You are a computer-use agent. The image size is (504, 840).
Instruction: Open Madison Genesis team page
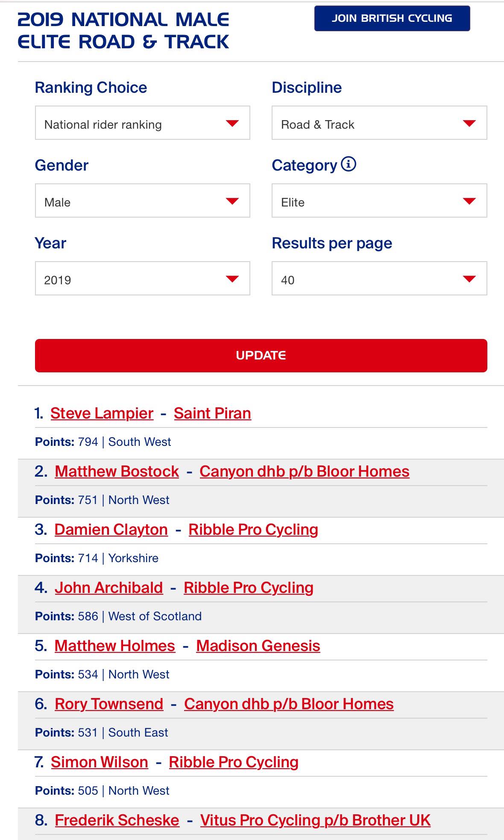pos(258,646)
